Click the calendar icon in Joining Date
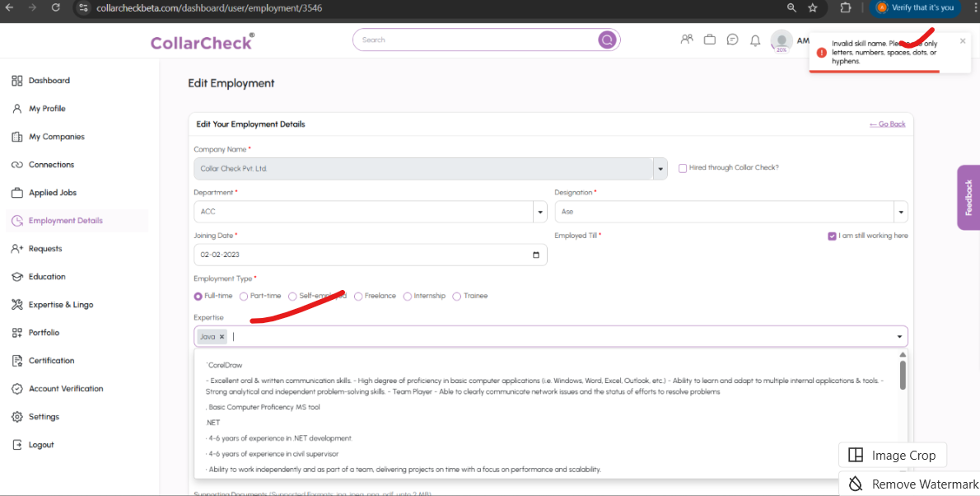The height and width of the screenshot is (496, 980). tap(536, 255)
